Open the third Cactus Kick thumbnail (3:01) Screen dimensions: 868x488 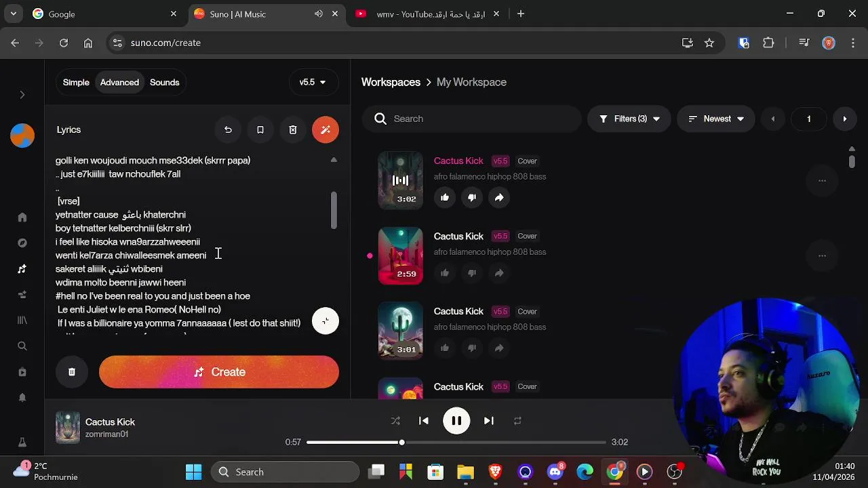click(400, 331)
